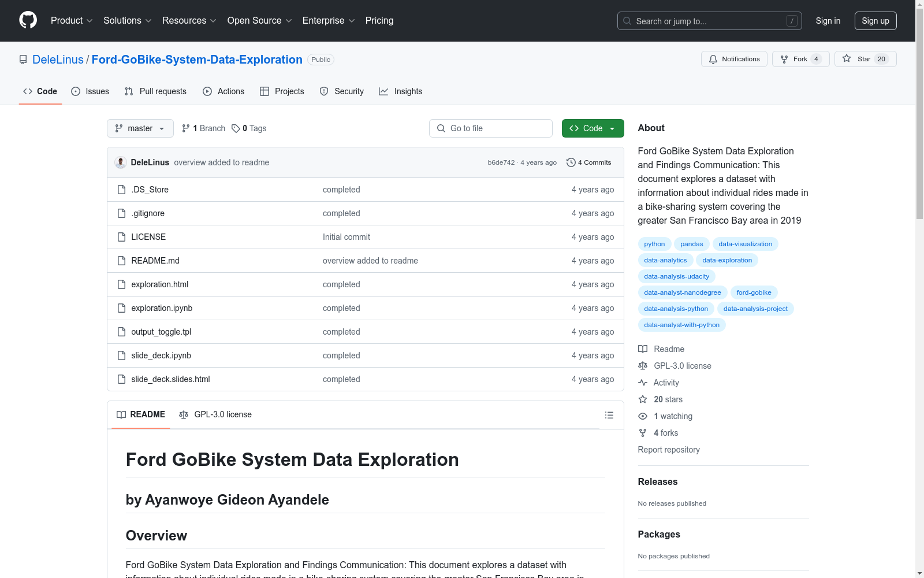Viewport: 924px width, 578px height.
Task: Click the repository icon before DeleLinus
Action: (23, 60)
